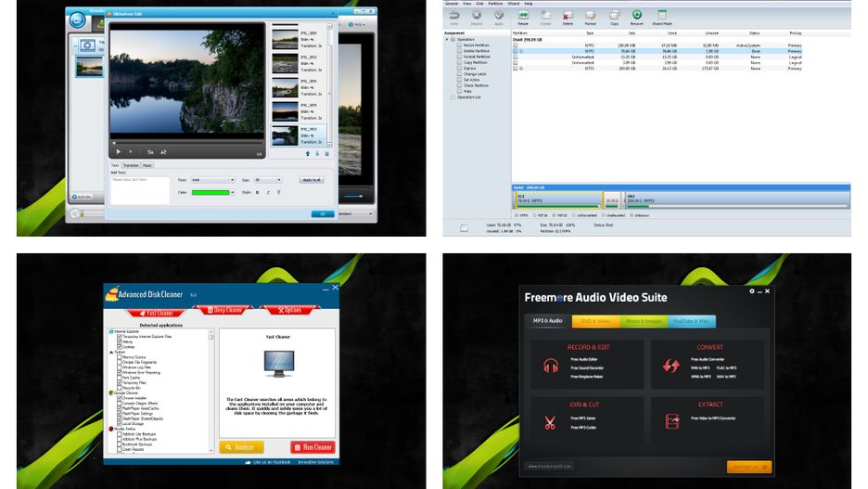Click Discard X icon in partition toolbar
This screenshot has height=489, width=868.
pos(477,16)
